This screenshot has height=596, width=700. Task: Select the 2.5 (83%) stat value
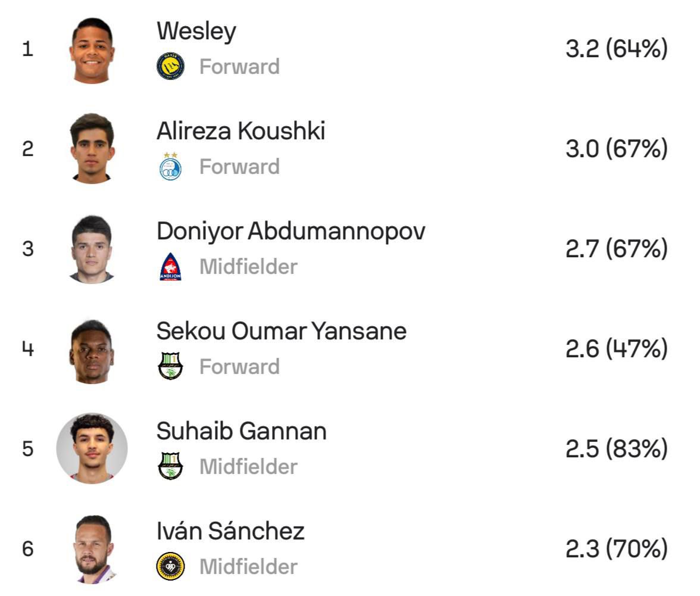[x=616, y=449]
